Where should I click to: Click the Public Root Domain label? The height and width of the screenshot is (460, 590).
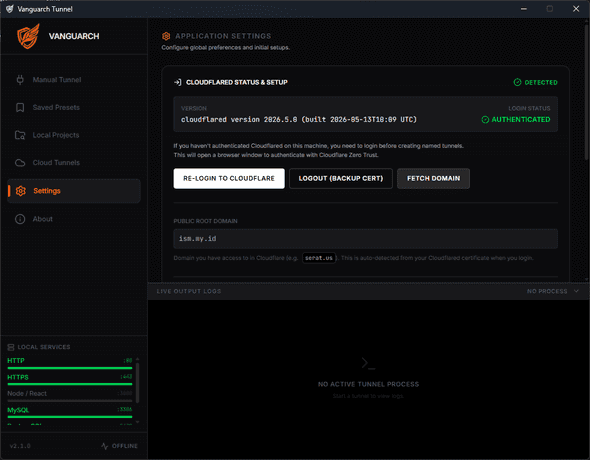(x=205, y=221)
